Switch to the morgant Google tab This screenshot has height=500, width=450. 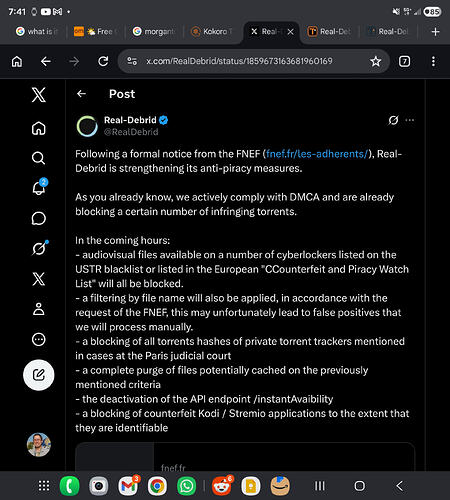(x=154, y=32)
